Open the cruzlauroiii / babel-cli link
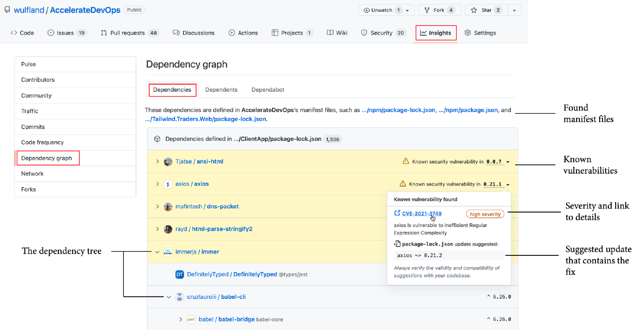 pyautogui.click(x=216, y=297)
